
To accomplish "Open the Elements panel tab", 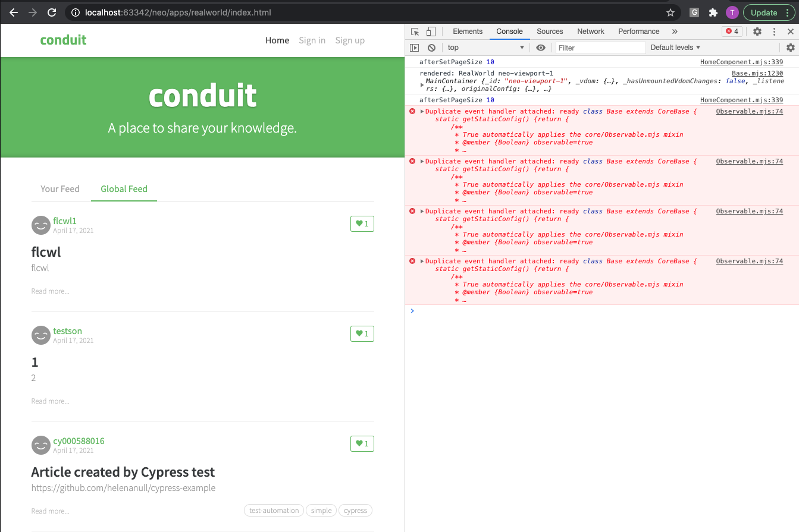I will click(x=468, y=32).
